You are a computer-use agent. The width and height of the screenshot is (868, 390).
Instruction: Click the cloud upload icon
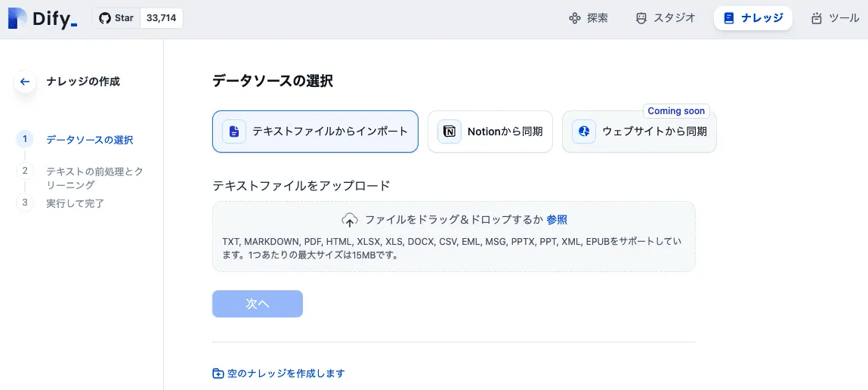[x=350, y=220]
